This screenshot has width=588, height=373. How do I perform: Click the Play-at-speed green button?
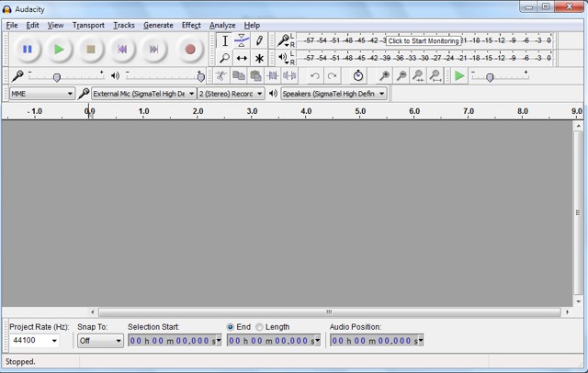pyautogui.click(x=459, y=76)
